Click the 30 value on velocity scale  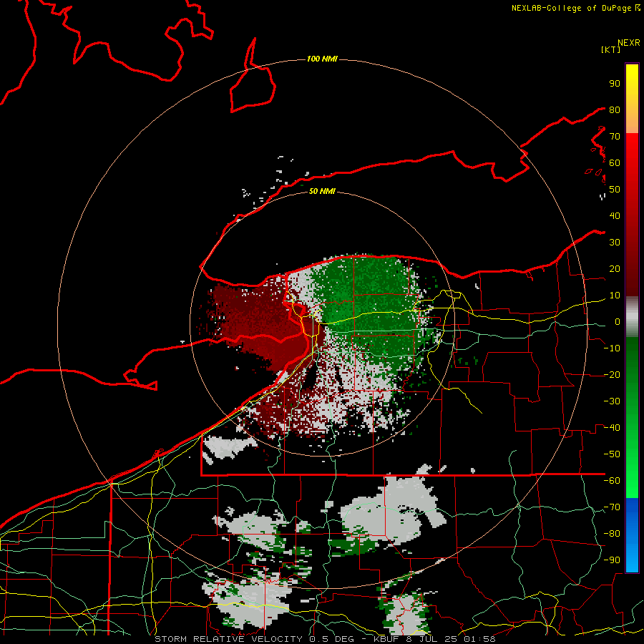[x=615, y=243]
